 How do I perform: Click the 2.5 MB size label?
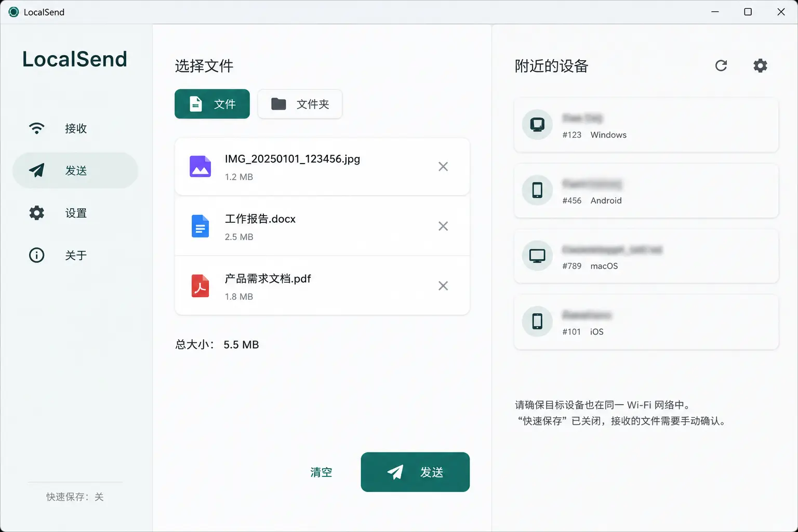tap(239, 237)
